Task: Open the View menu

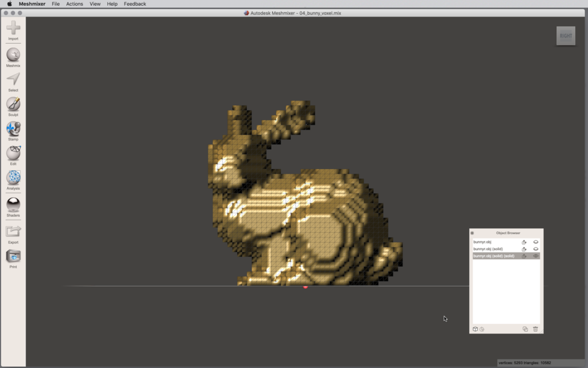Action: click(95, 4)
